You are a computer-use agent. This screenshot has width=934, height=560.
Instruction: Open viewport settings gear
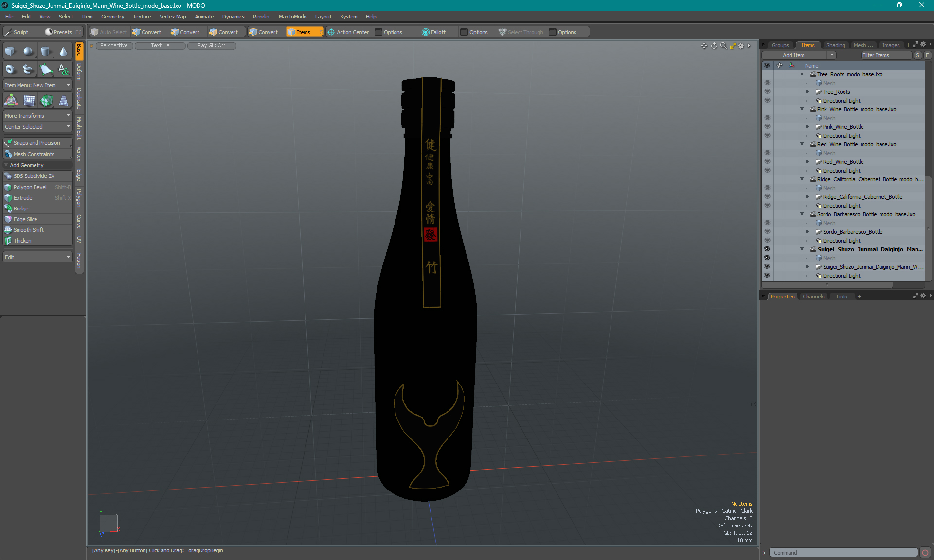click(741, 46)
